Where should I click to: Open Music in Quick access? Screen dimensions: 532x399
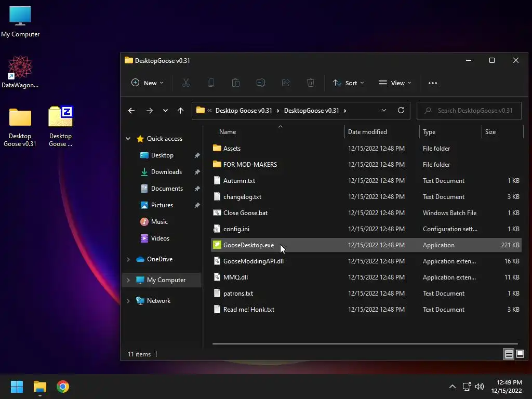click(x=159, y=221)
